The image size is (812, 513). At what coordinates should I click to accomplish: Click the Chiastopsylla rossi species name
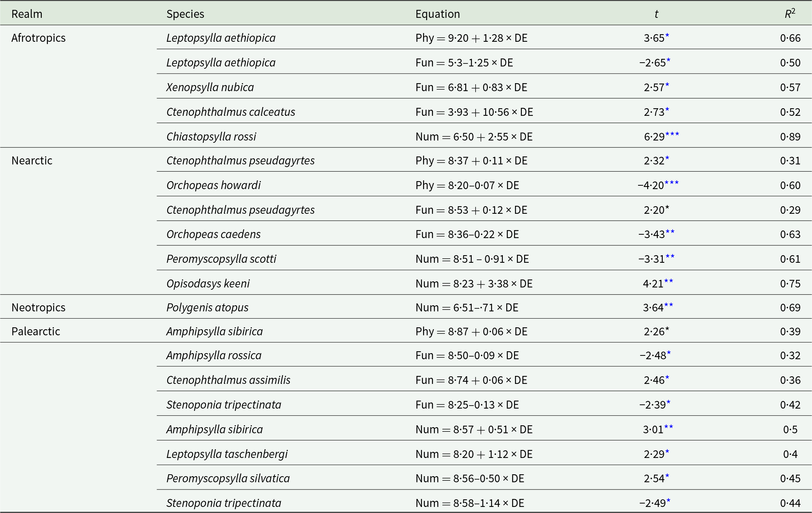click(211, 137)
